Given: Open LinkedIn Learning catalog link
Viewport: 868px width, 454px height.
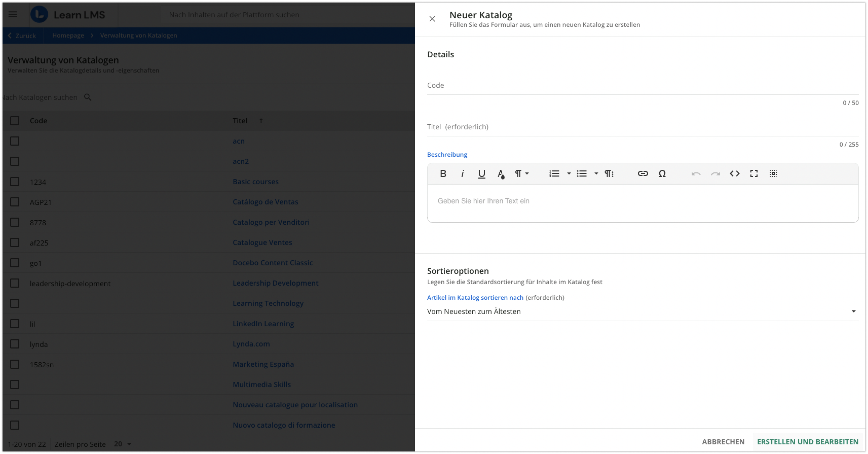Looking at the screenshot, I should (x=263, y=323).
